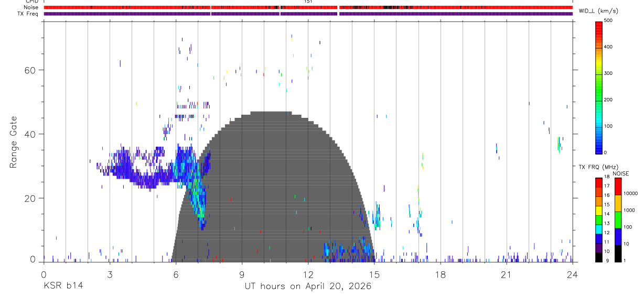Click the 13 label on the TX FRQ scale
The image size is (644, 297).
click(608, 223)
